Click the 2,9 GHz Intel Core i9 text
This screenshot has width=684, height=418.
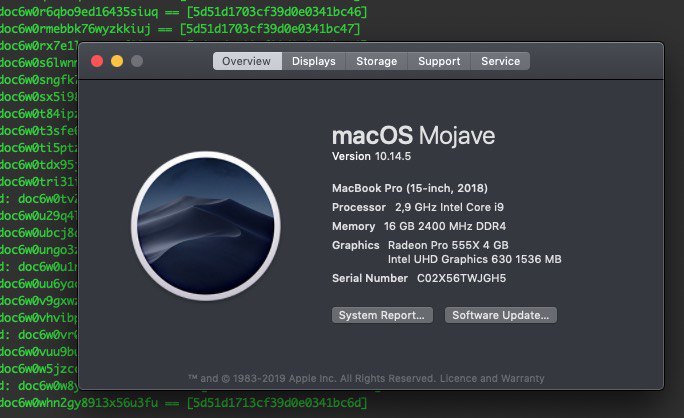pyautogui.click(x=449, y=207)
